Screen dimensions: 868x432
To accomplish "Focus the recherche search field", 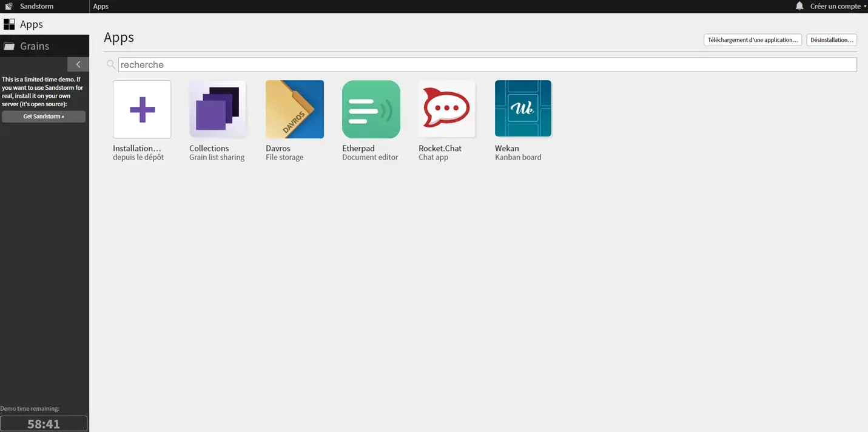I will [x=487, y=64].
